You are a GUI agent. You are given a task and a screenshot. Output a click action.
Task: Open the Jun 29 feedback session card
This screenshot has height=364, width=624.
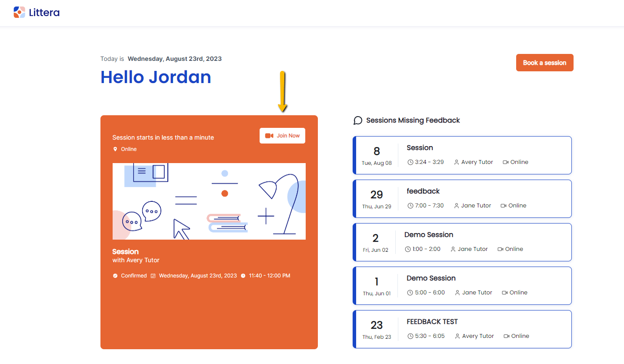(x=462, y=198)
